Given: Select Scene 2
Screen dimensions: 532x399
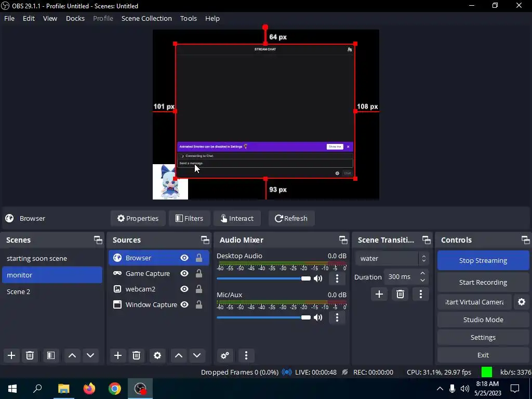Looking at the screenshot, I should tap(52, 292).
